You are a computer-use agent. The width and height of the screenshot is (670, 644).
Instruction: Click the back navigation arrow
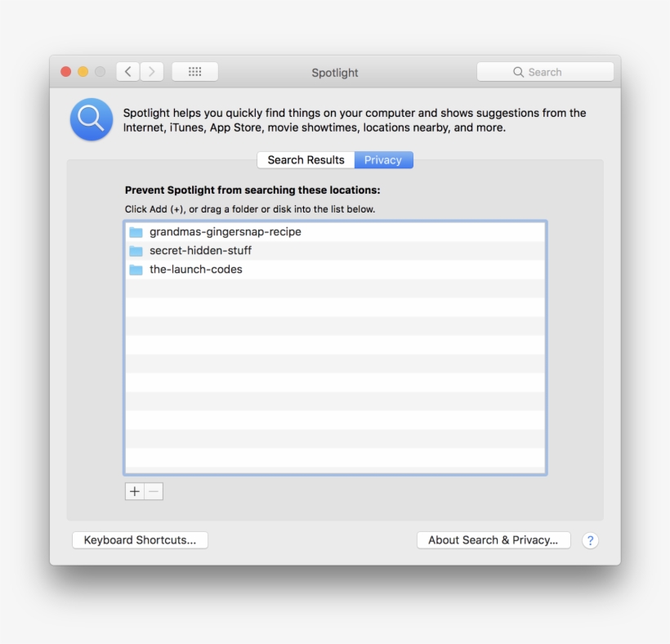(x=127, y=71)
